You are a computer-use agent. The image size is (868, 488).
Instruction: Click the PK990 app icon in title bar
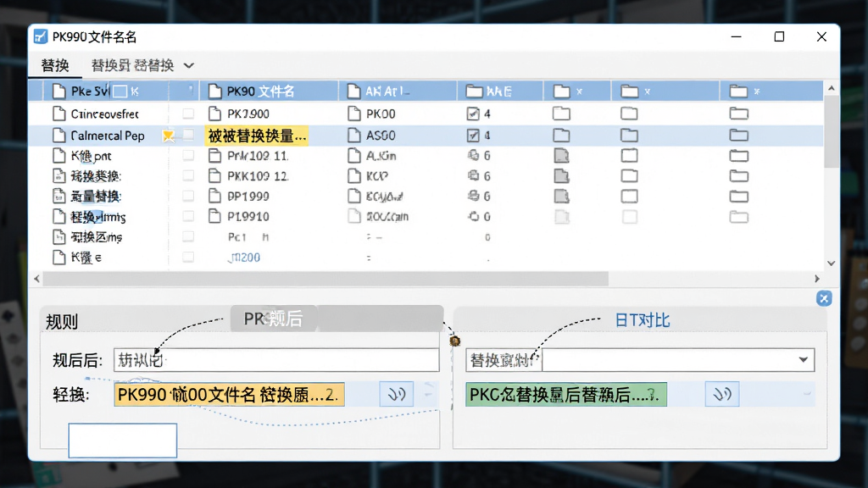[x=41, y=36]
